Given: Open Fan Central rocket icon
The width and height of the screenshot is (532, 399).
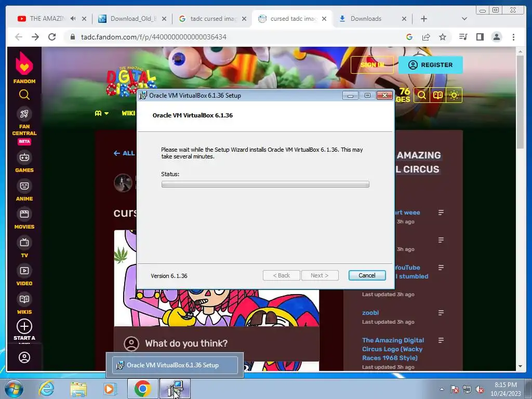Looking at the screenshot, I should tap(24, 114).
